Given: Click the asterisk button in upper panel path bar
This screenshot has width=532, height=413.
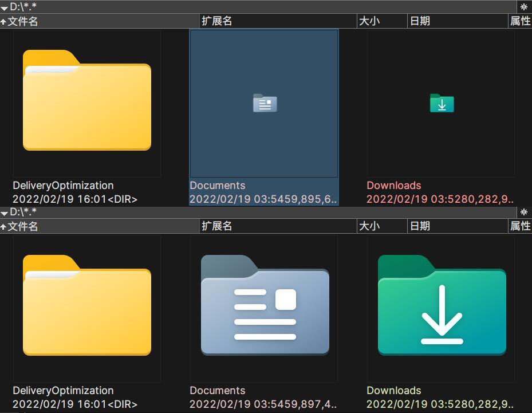Looking at the screenshot, I should [x=524, y=7].
